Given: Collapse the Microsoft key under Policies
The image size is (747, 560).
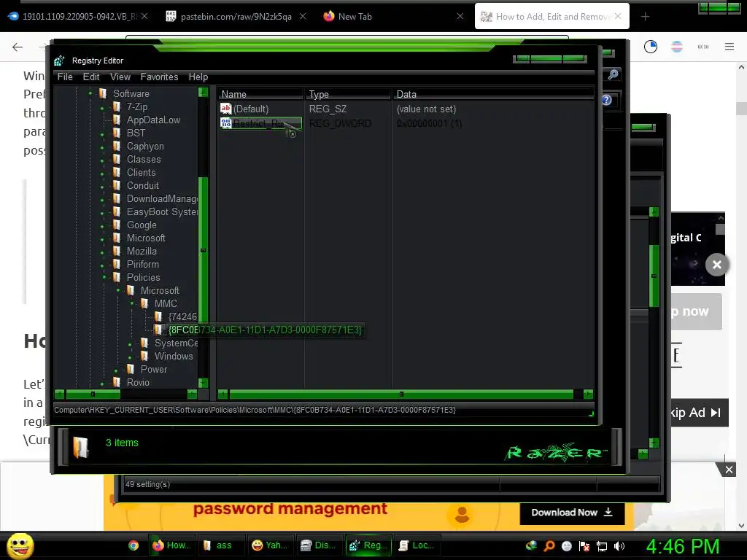Looking at the screenshot, I should (117, 290).
